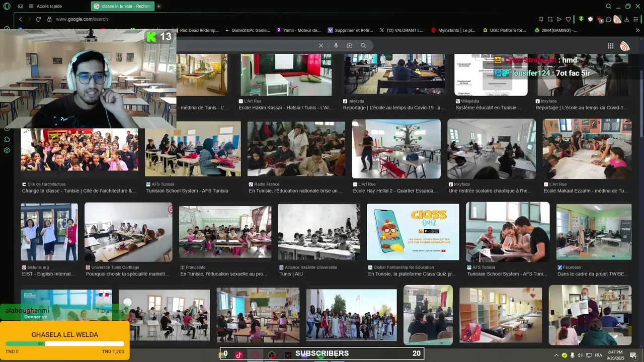Go back to the previous page
Viewport: 644px width, 362px height.
(x=20, y=19)
